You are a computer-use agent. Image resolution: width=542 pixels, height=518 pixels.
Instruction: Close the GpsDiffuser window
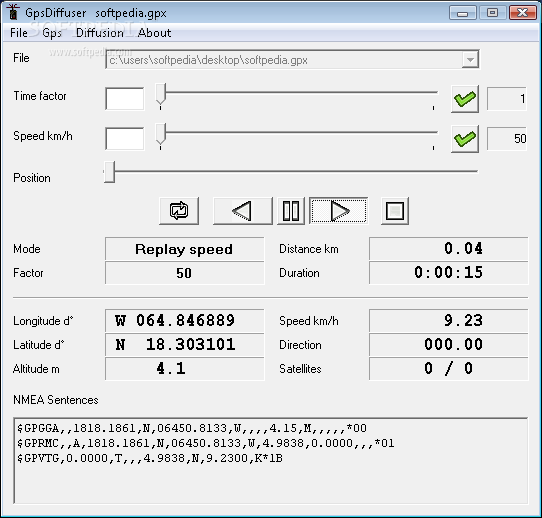pyautogui.click(x=523, y=13)
